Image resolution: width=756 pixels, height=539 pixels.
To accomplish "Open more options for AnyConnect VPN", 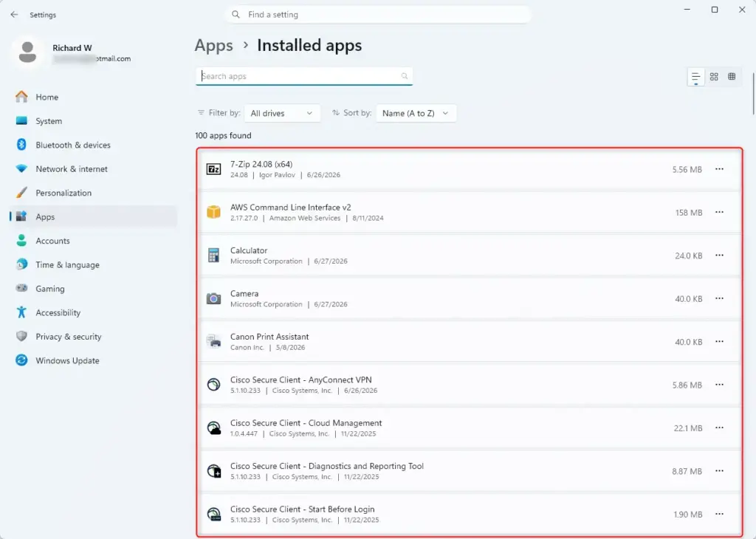I will [719, 385].
